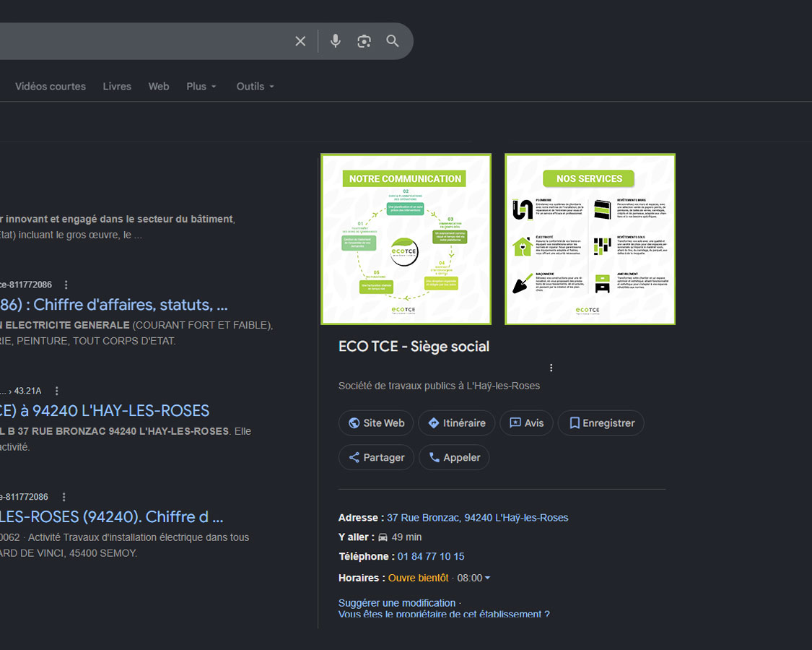Image resolution: width=812 pixels, height=650 pixels.
Task: Open options menu next to 43.21A breadcrumb
Action: pos(56,391)
